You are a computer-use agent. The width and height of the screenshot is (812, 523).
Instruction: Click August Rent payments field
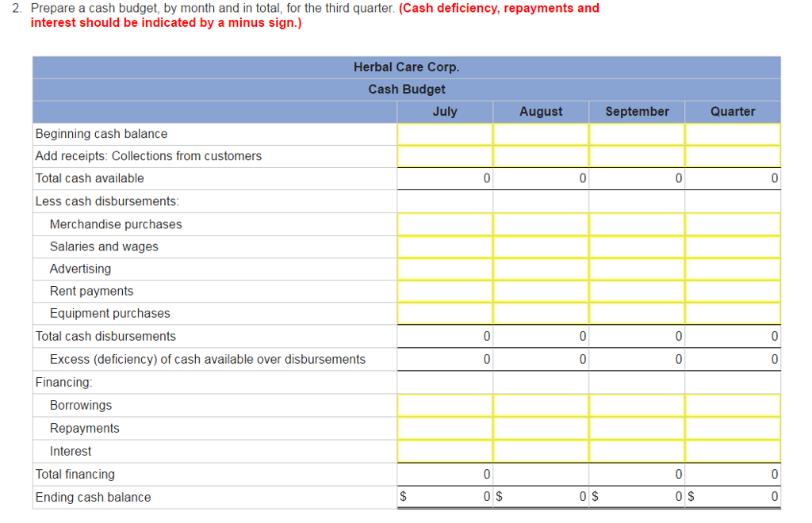pos(541,292)
